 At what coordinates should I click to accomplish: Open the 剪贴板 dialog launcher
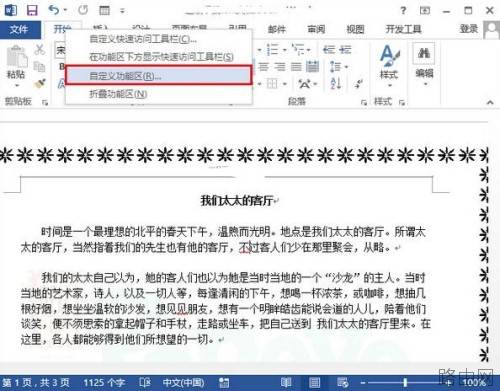(x=44, y=103)
